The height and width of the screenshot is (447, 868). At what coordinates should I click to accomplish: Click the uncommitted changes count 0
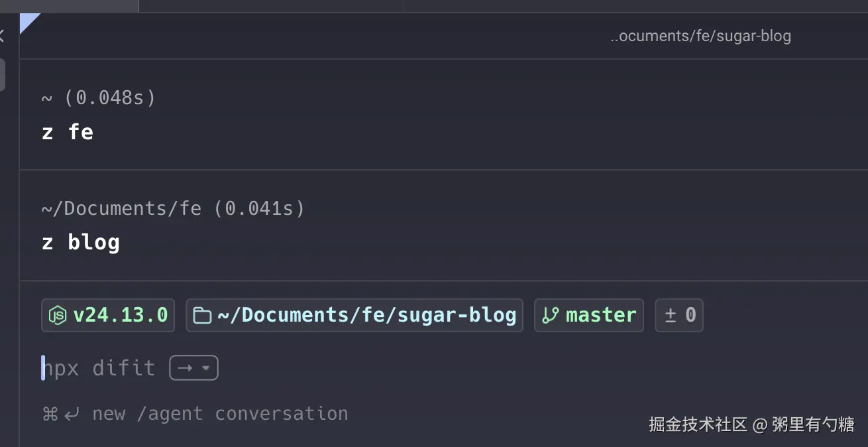(x=690, y=316)
